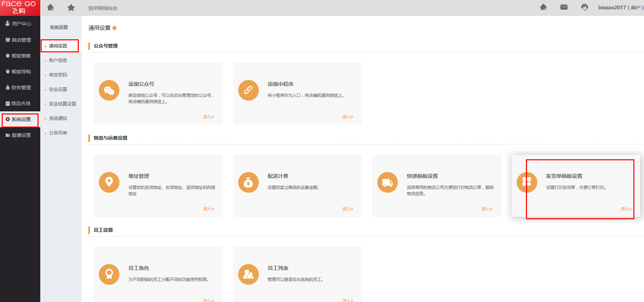The width and height of the screenshot is (644, 302).
Task: Click the grid icon for 发货单模板设置
Action: pyautogui.click(x=527, y=182)
